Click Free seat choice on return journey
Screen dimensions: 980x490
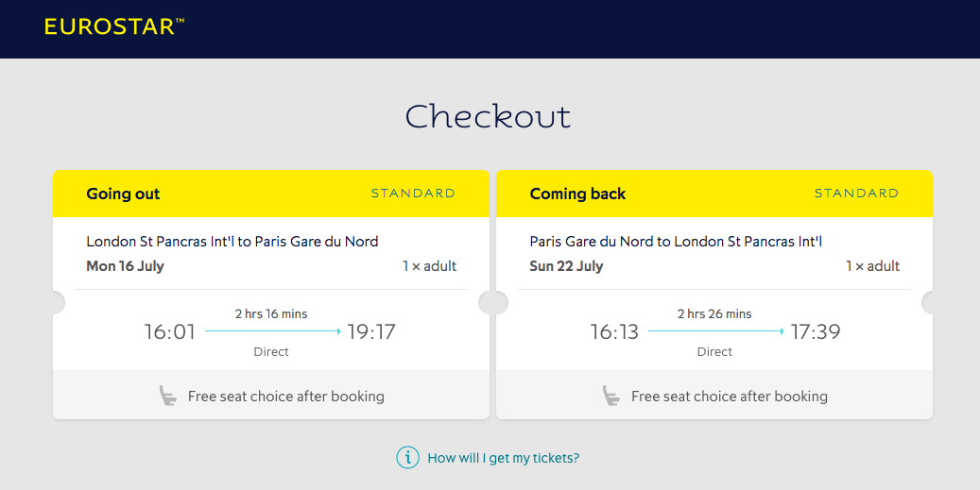point(730,397)
